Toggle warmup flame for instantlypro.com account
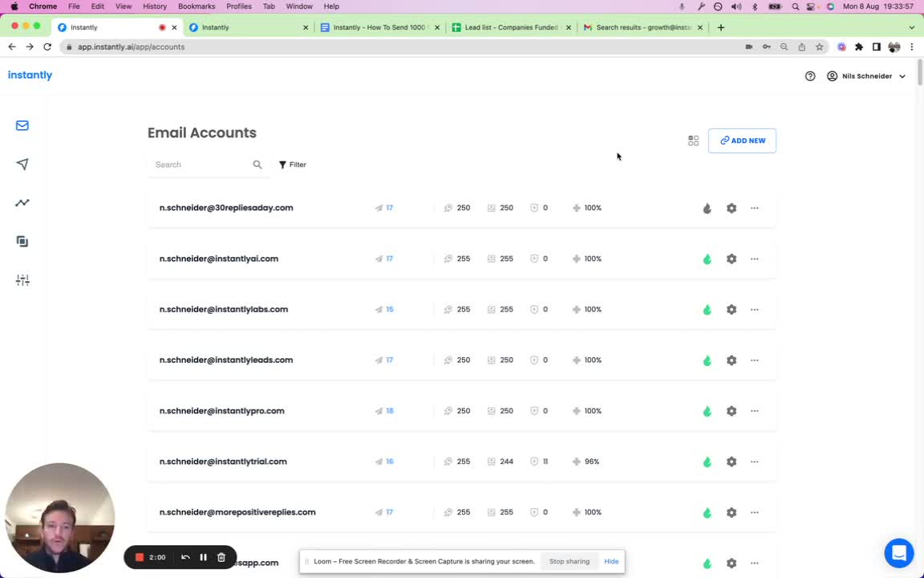924x578 pixels. click(707, 411)
